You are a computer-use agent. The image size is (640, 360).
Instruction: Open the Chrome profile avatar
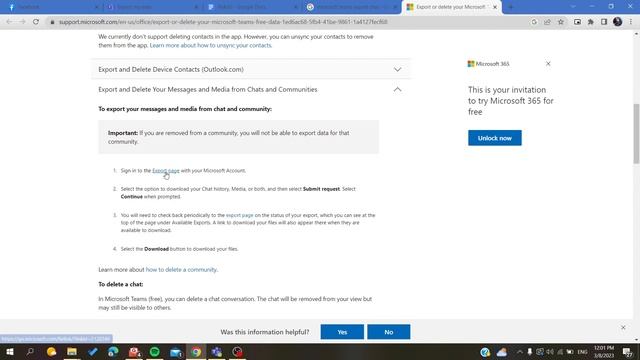tap(618, 22)
